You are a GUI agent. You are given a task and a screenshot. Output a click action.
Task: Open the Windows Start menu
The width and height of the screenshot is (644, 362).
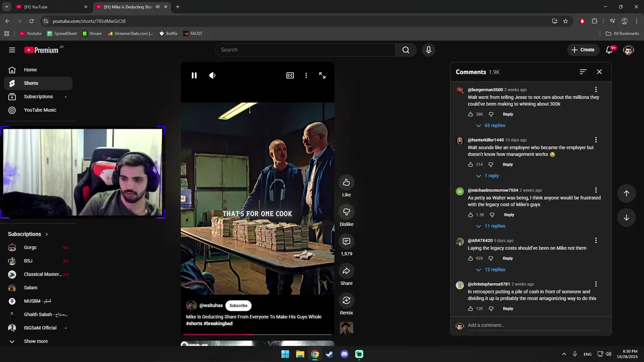(x=285, y=354)
